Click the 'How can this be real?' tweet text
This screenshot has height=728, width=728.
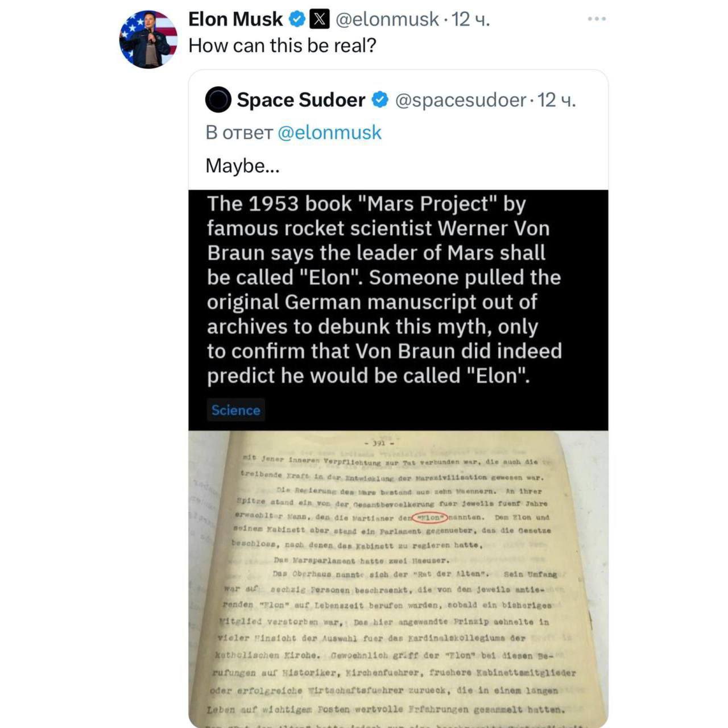point(282,45)
